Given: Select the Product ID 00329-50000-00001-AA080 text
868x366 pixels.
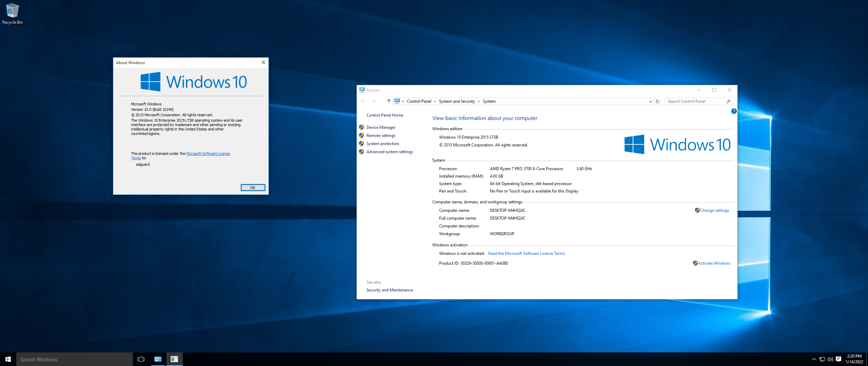Looking at the screenshot, I should tap(484, 263).
